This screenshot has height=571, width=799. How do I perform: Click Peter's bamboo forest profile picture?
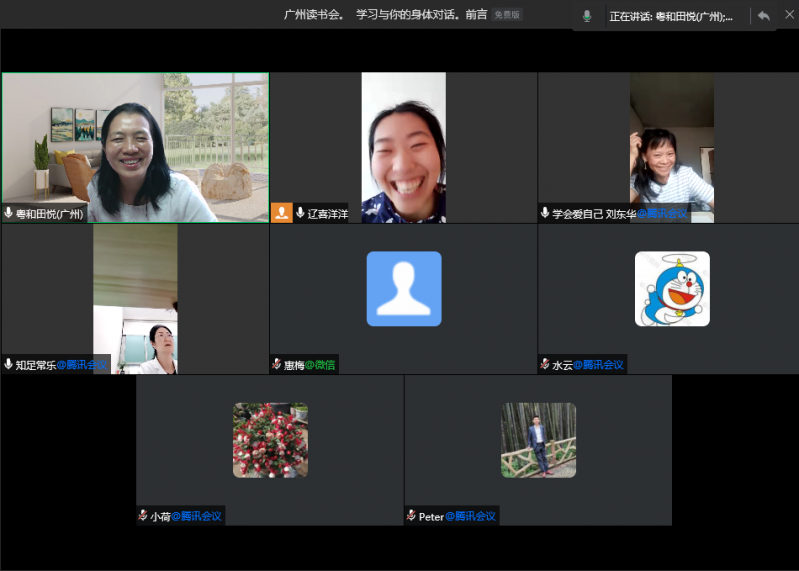coord(538,440)
